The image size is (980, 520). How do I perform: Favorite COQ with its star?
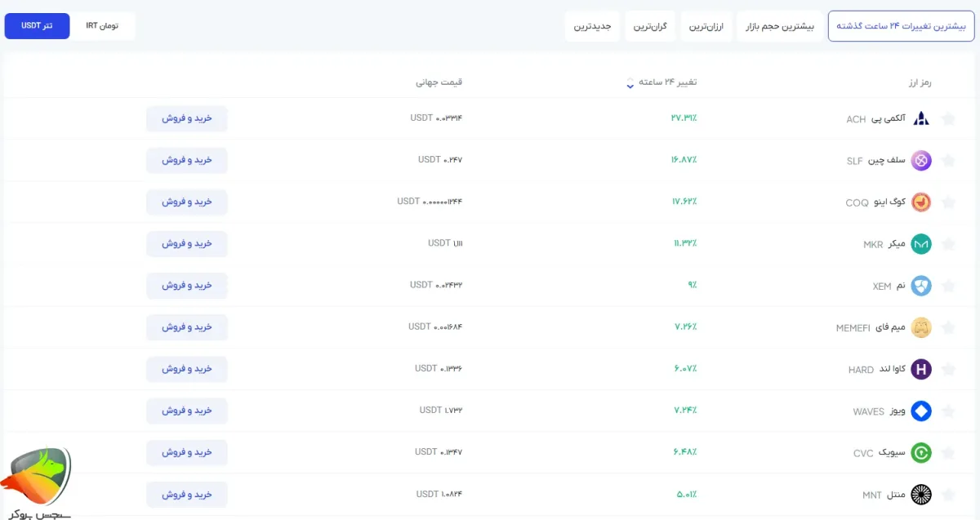tap(948, 202)
